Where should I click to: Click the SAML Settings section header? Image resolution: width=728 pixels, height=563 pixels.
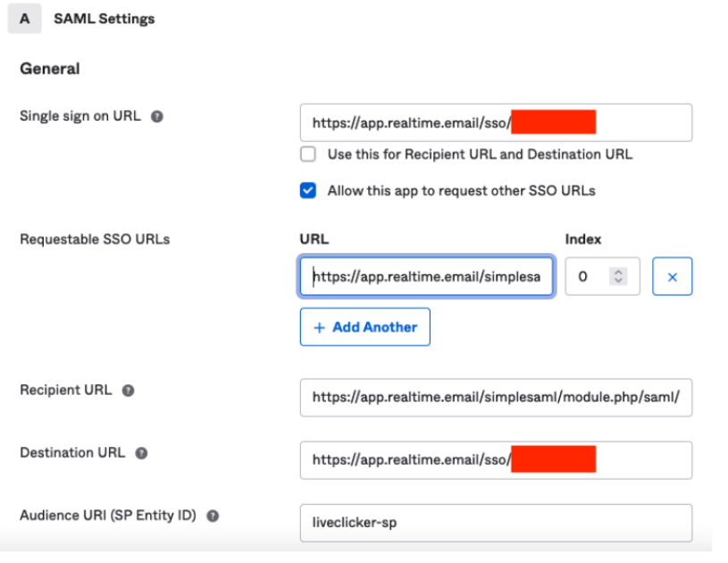coord(104,19)
